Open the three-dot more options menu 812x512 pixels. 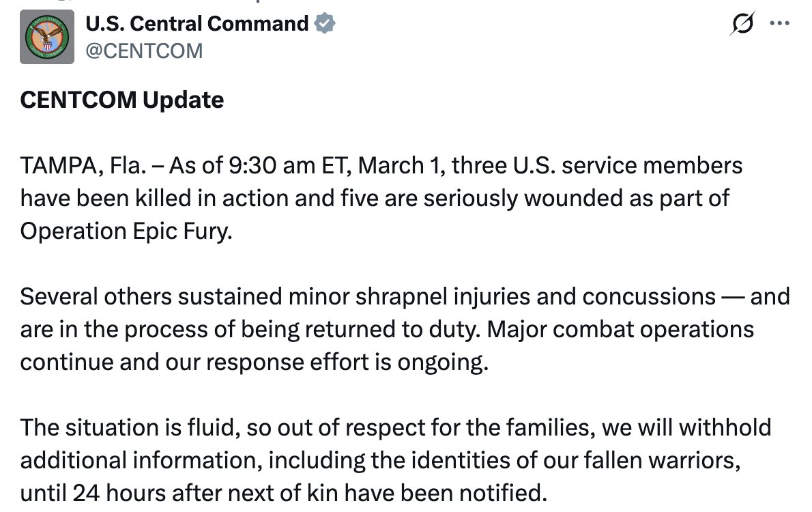779,23
